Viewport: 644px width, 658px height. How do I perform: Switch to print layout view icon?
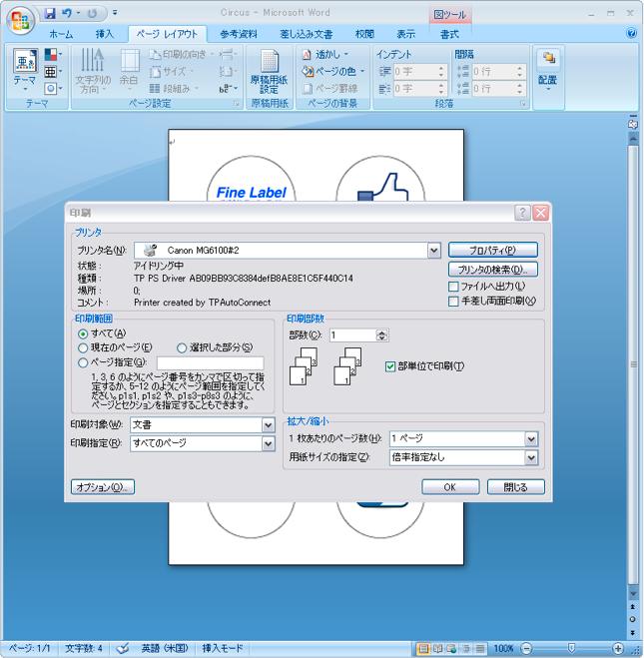tap(423, 649)
